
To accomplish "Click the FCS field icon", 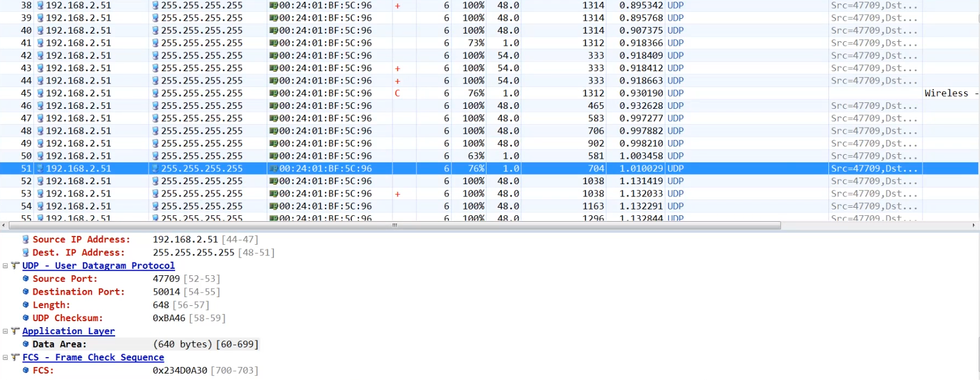I will pos(26,371).
